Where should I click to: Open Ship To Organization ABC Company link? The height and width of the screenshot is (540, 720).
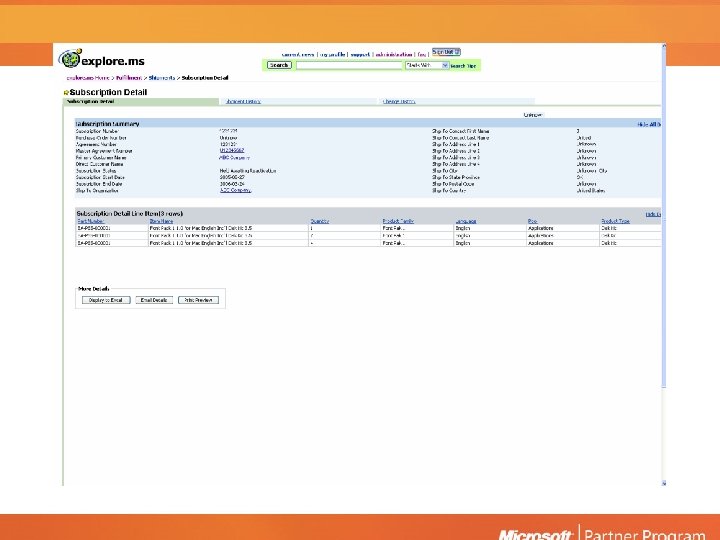point(235,190)
